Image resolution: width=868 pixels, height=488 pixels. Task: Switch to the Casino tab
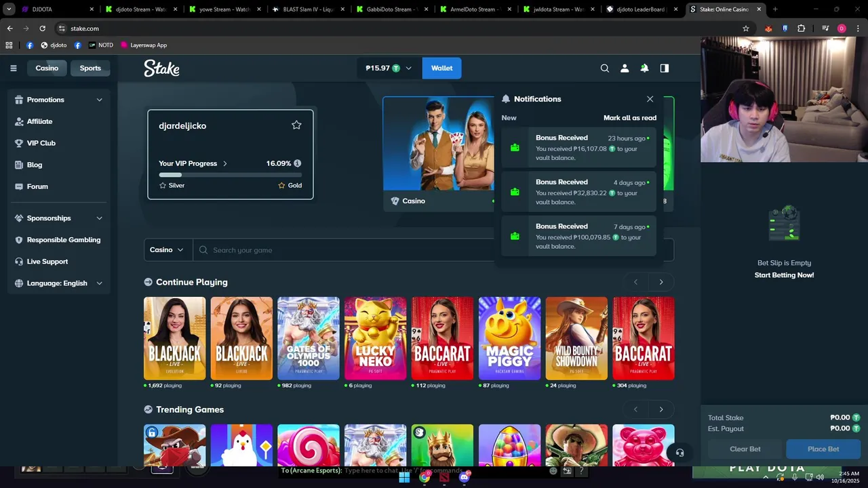47,68
